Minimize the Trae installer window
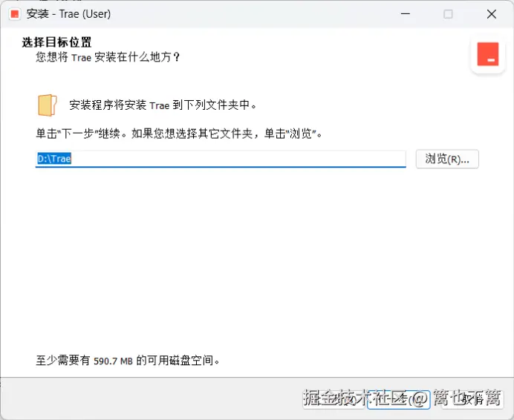Viewport: 514px width, 420px height. click(x=406, y=14)
